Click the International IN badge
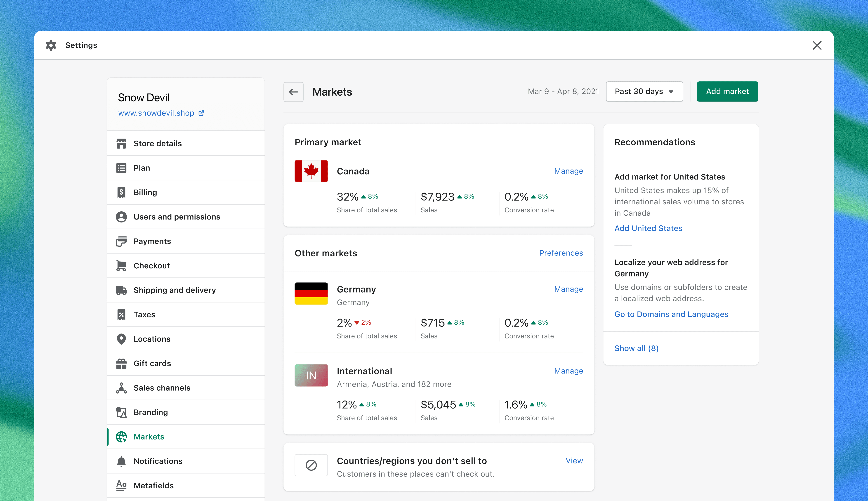 coord(311,375)
